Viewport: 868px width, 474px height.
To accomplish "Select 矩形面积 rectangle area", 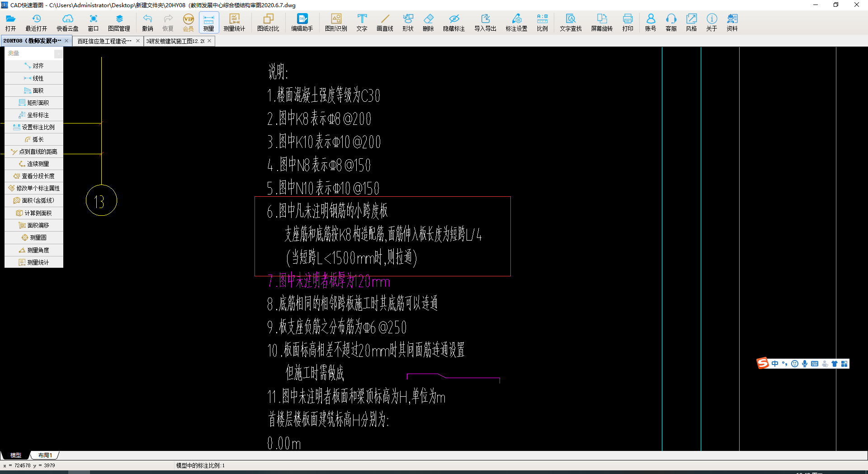I will click(34, 103).
